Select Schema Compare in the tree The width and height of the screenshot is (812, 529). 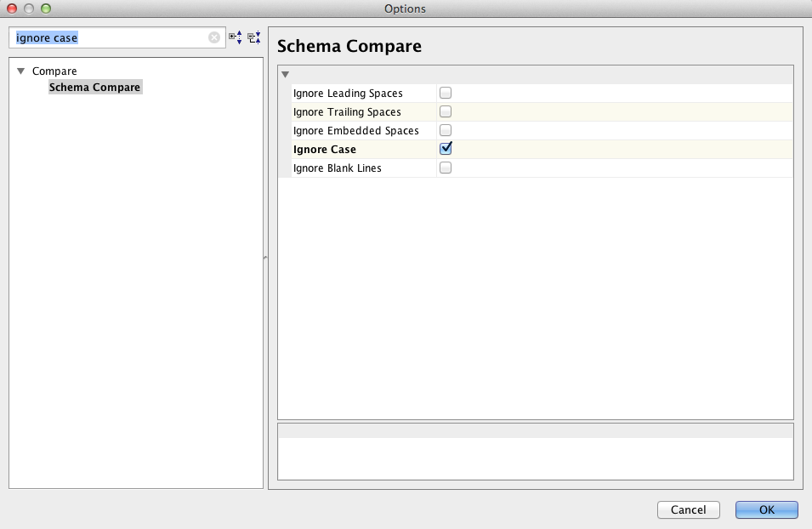94,87
